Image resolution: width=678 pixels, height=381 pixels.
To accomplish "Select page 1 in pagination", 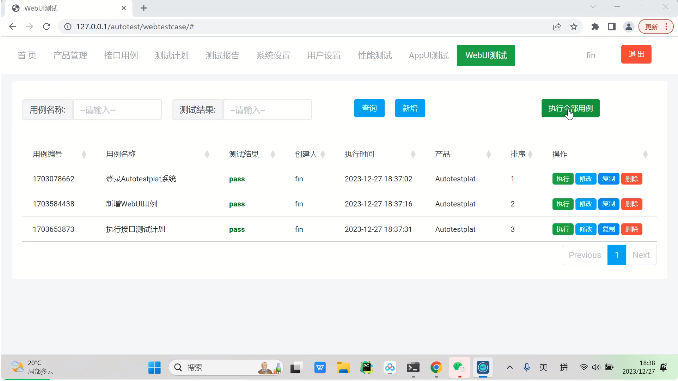I will click(617, 255).
